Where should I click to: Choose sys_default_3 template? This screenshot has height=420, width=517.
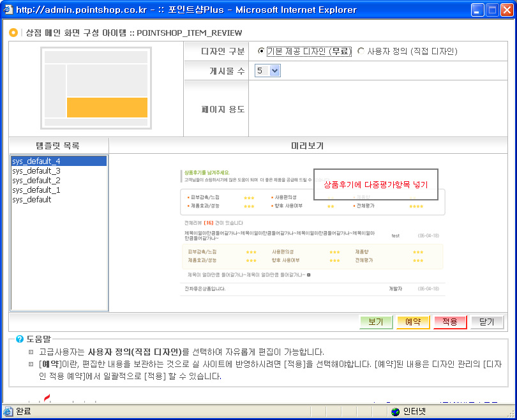(36, 171)
